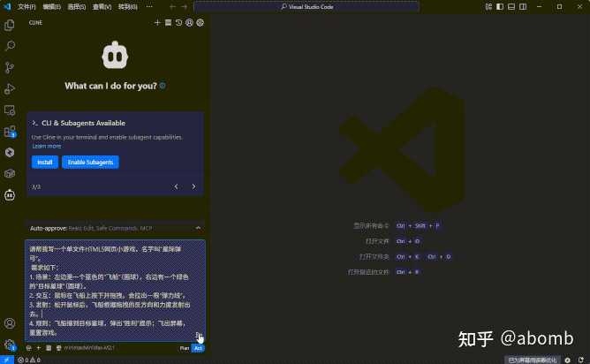Screen dimensions: 590x364
Task: Open the 选择 (Selection) menu
Action: tap(77, 6)
